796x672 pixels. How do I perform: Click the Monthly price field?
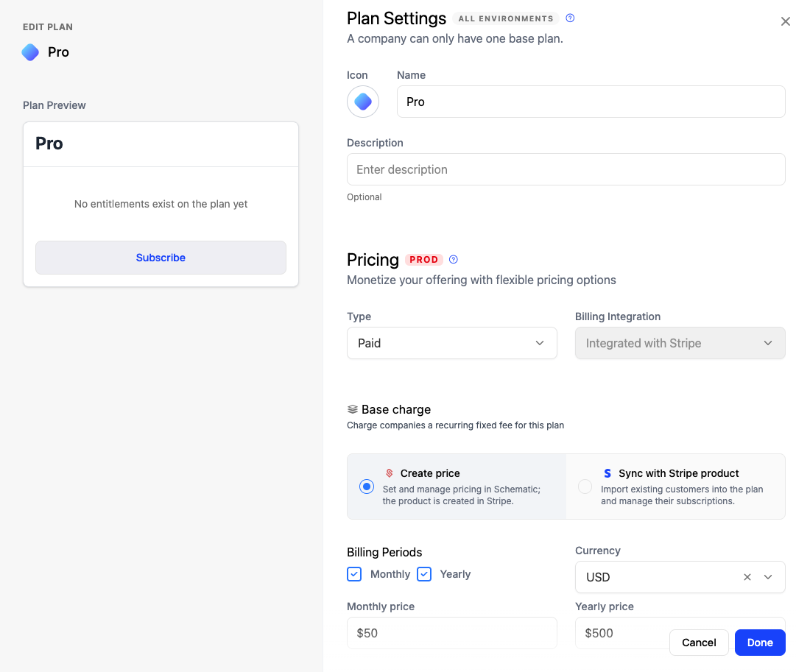tap(451, 633)
